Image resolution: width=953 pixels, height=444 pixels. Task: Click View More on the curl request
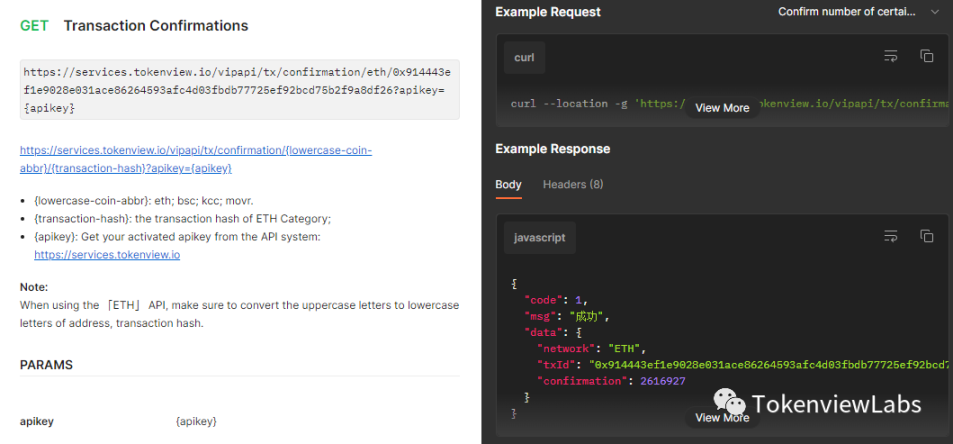pos(722,108)
